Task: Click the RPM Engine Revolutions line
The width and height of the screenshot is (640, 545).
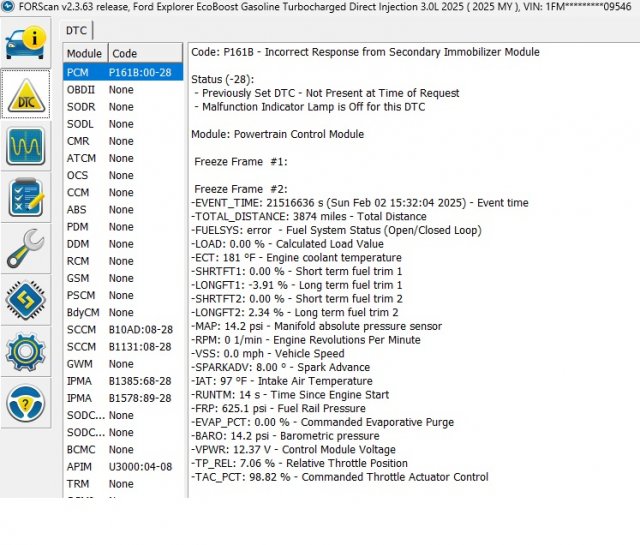Action: point(306,340)
